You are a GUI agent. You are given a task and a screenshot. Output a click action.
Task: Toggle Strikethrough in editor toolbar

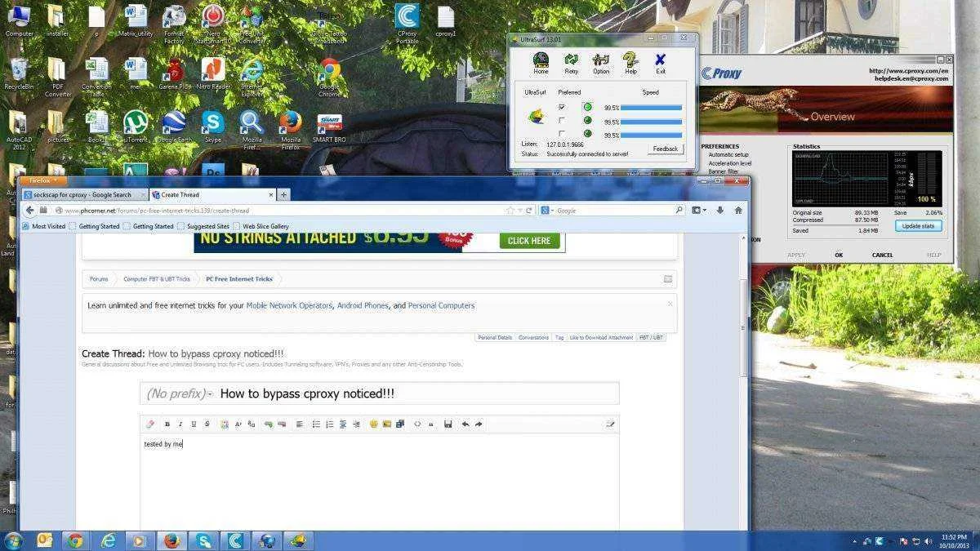tap(207, 424)
